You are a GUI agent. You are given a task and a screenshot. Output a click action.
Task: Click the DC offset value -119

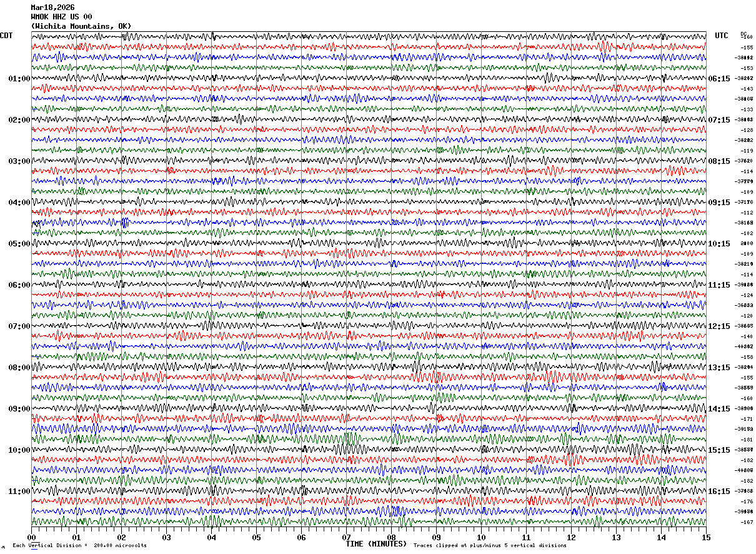click(x=747, y=151)
